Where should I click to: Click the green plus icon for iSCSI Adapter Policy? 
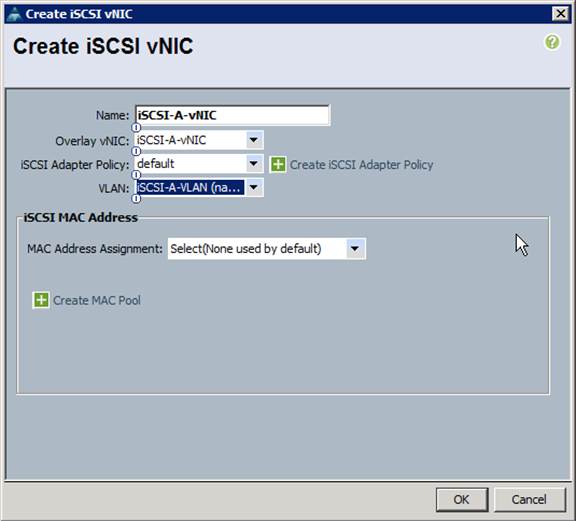click(x=278, y=164)
